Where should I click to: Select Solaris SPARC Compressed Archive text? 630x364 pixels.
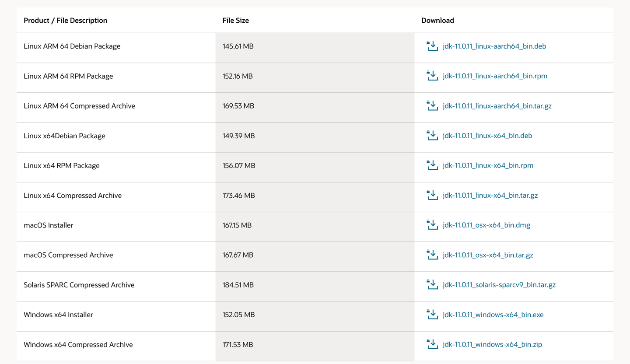(x=79, y=285)
